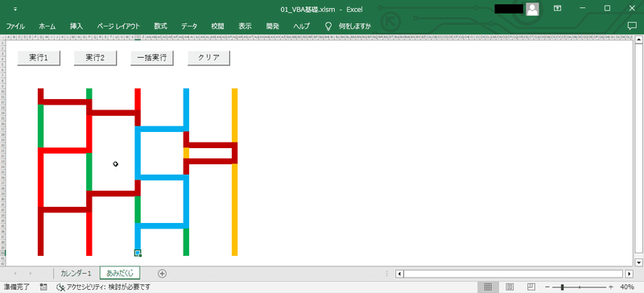
Task: Select the カレンダー1 sheet tab
Action: coord(76,273)
